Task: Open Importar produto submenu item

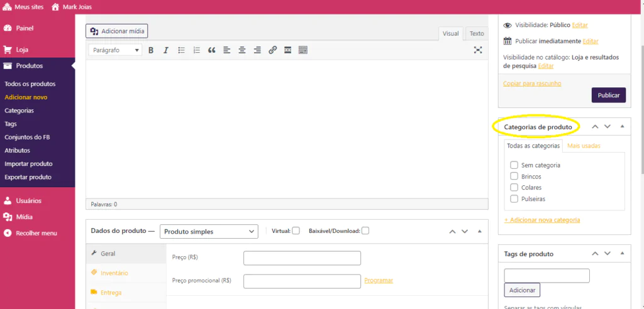Action: coord(29,164)
